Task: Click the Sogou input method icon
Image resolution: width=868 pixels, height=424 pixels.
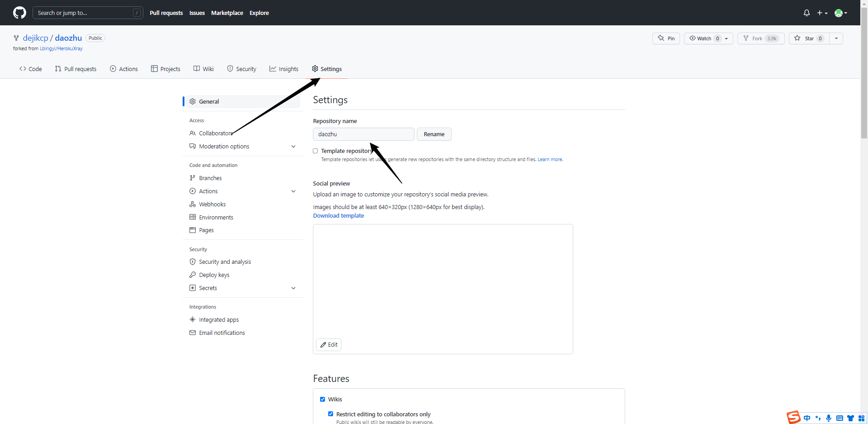Action: [x=793, y=417]
